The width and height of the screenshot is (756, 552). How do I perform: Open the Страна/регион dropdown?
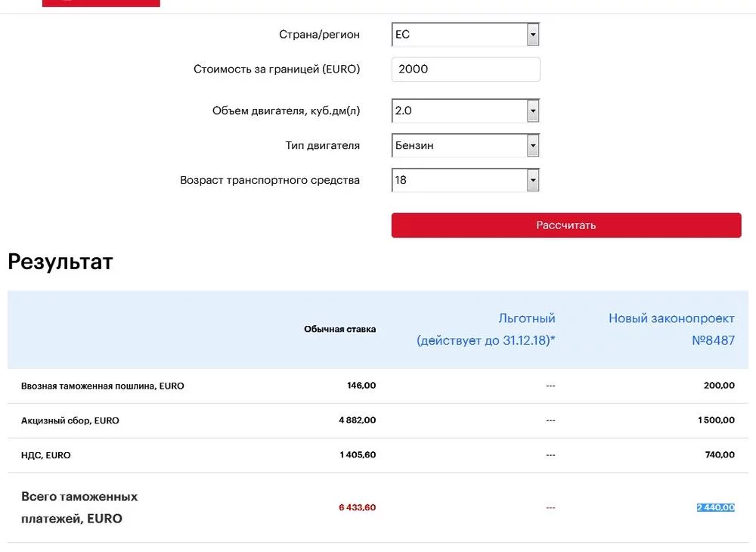[x=465, y=35]
